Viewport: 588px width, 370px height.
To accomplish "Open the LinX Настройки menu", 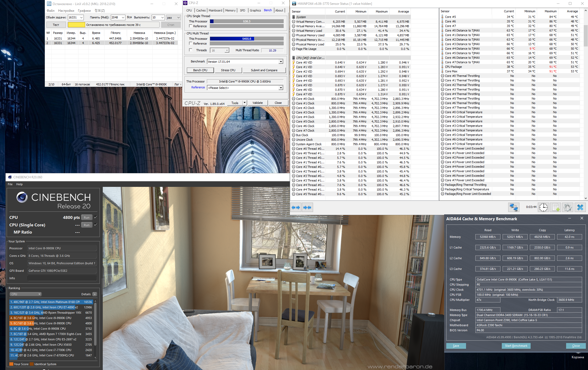I will pos(66,11).
